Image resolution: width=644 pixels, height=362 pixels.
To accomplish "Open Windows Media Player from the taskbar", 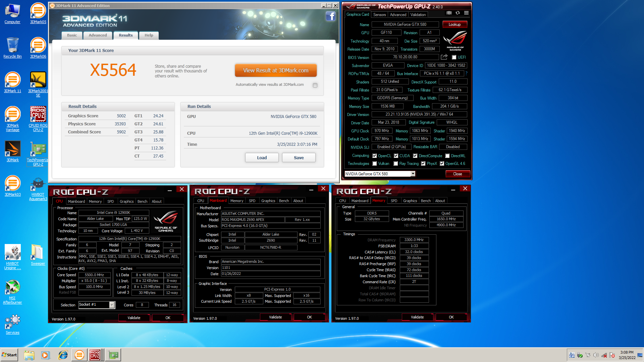I will (46, 355).
